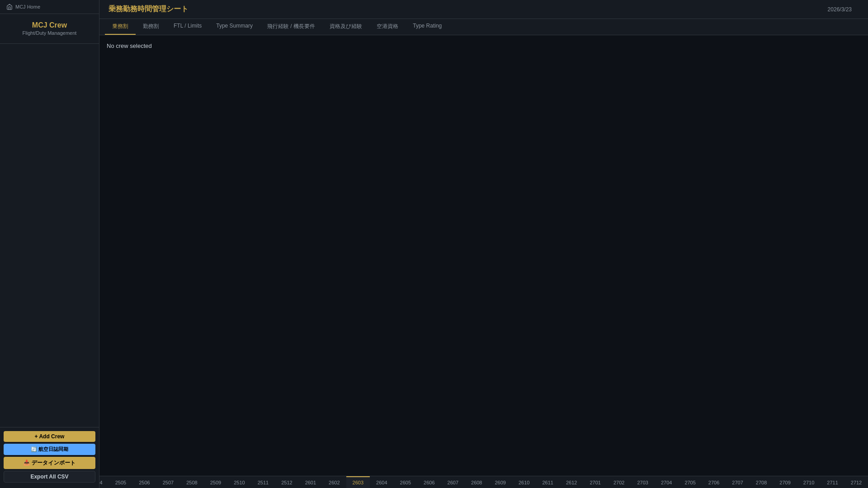868x488 pixels.
Task: Select the highlighted month 2603
Action: pos(358,483)
